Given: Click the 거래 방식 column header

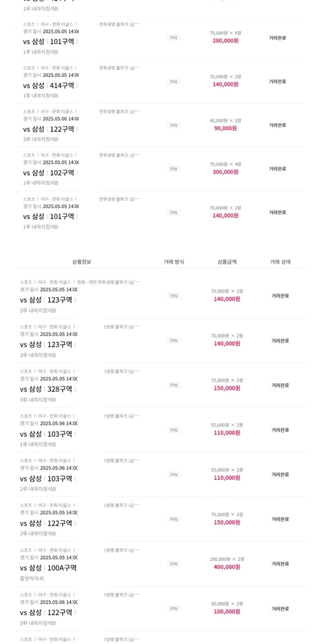Looking at the screenshot, I should pos(174,262).
